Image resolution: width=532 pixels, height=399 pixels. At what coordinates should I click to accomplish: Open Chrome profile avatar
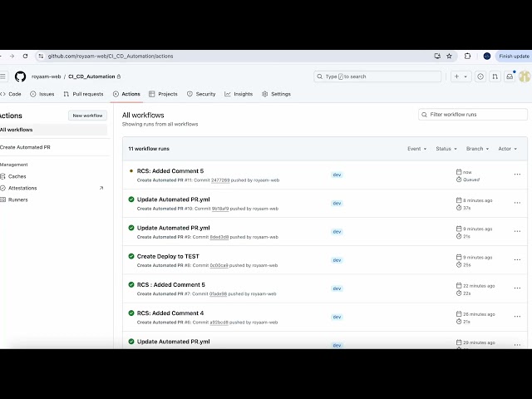[x=487, y=56]
